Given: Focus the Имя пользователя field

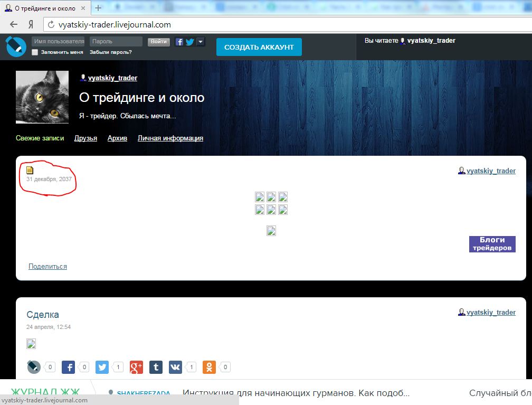Looking at the screenshot, I should tap(59, 41).
